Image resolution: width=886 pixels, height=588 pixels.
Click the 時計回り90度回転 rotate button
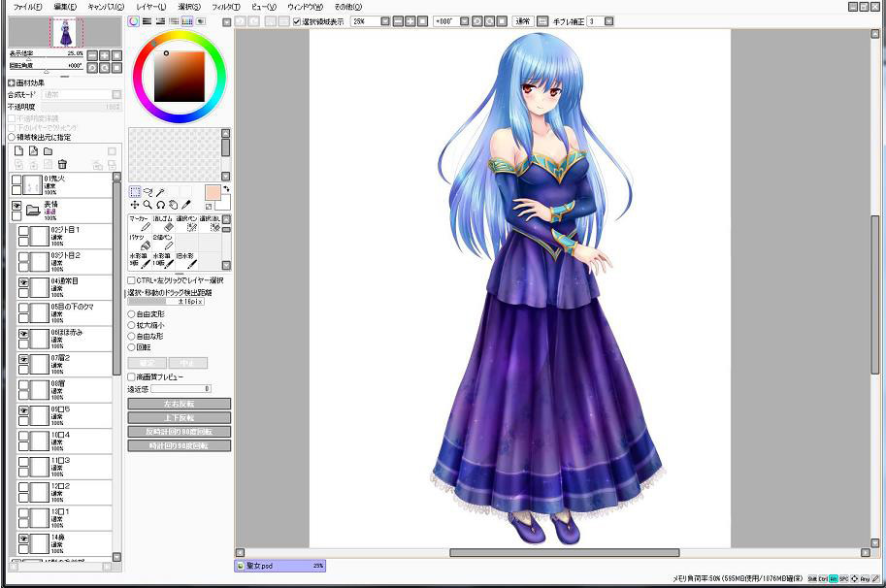pos(180,446)
